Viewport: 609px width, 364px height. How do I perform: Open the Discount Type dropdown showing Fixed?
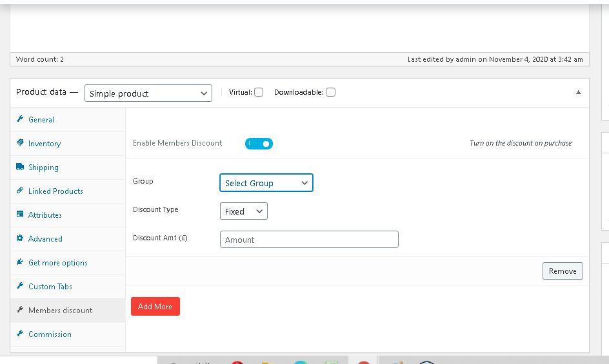coord(243,211)
